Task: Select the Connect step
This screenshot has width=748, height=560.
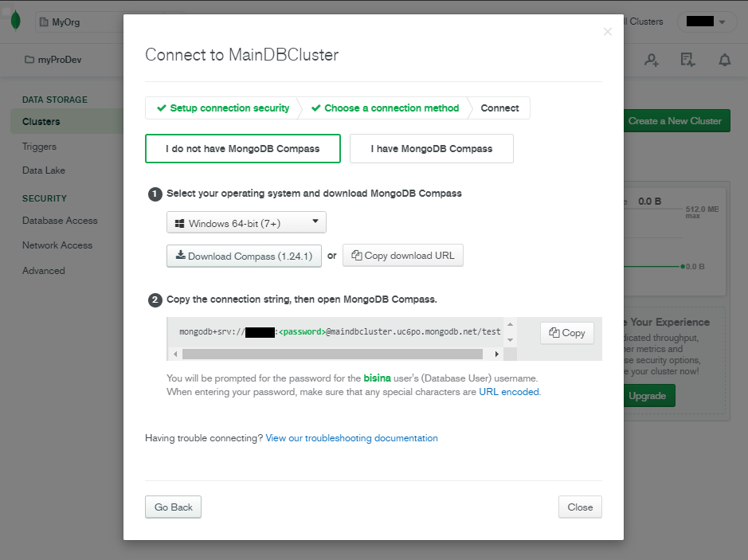Action: click(x=499, y=108)
